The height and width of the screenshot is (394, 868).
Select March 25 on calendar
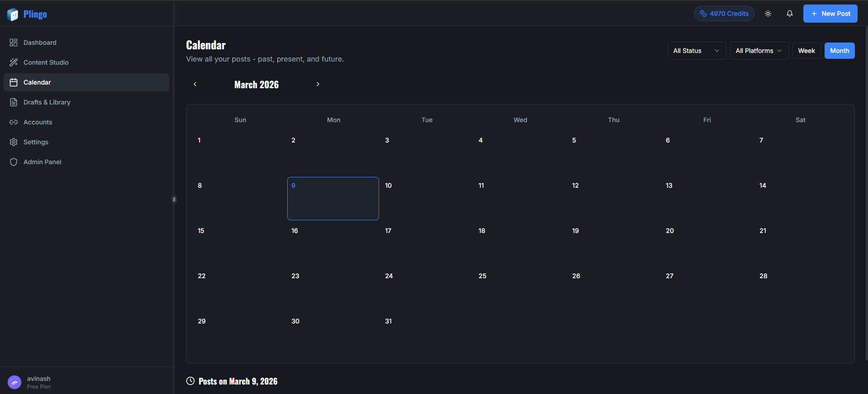coord(521,289)
